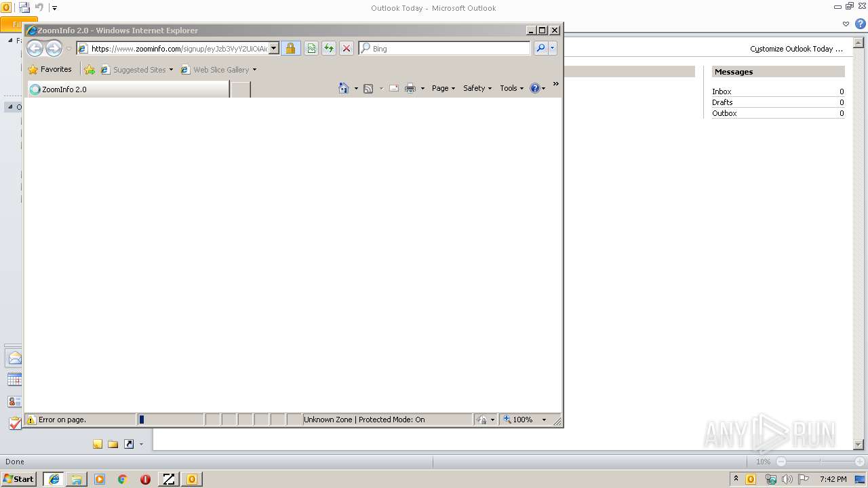Show hidden system tray icons arrow
The width and height of the screenshot is (868, 488).
click(736, 479)
